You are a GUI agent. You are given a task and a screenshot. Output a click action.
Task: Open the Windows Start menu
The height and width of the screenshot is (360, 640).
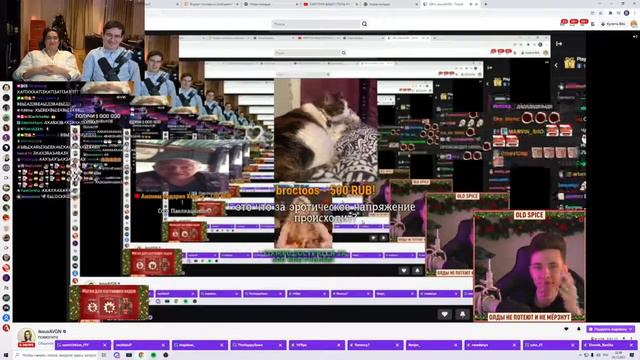tap(6, 355)
